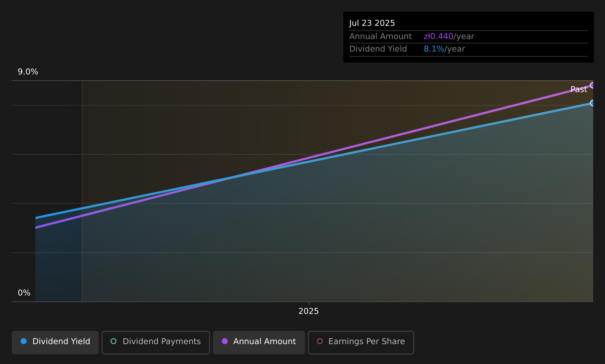605x364 pixels.
Task: Click the Dividend Yield row in tooltip
Action: point(469,49)
